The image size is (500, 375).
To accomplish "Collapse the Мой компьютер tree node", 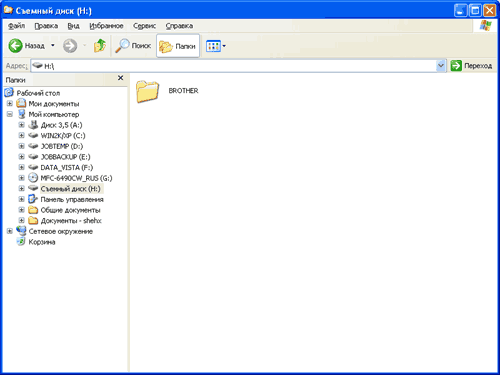I will point(10,114).
